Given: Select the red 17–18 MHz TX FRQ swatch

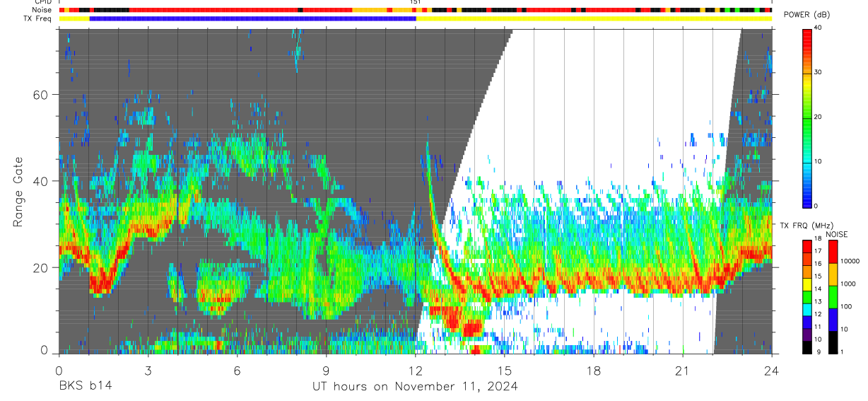Looking at the screenshot, I should coord(807,246).
